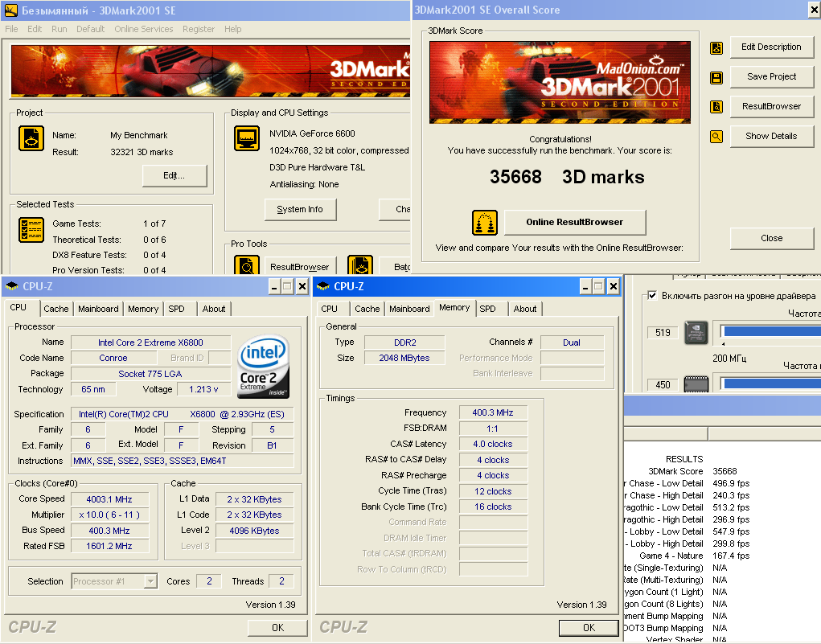The image size is (821, 644).
Task: Switch to Mainboard tab in right CPU-Z
Action: coord(409,309)
